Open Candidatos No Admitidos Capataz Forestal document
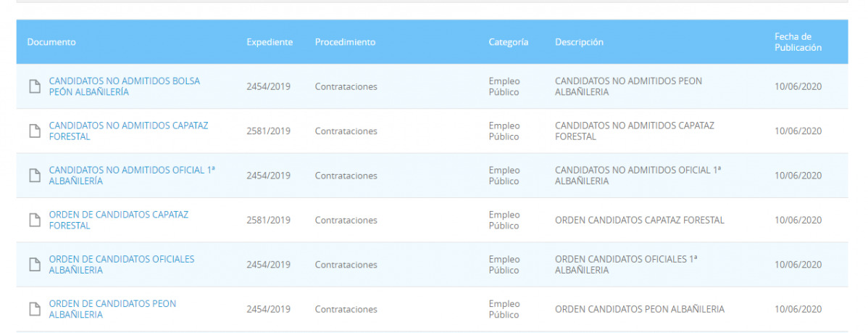The height and width of the screenshot is (333, 868). click(x=128, y=131)
